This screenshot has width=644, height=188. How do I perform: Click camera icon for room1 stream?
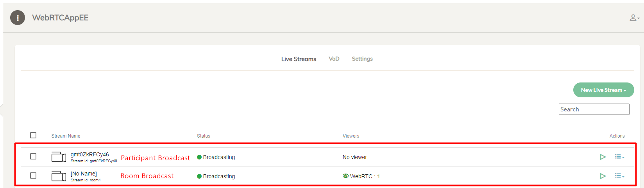59,176
